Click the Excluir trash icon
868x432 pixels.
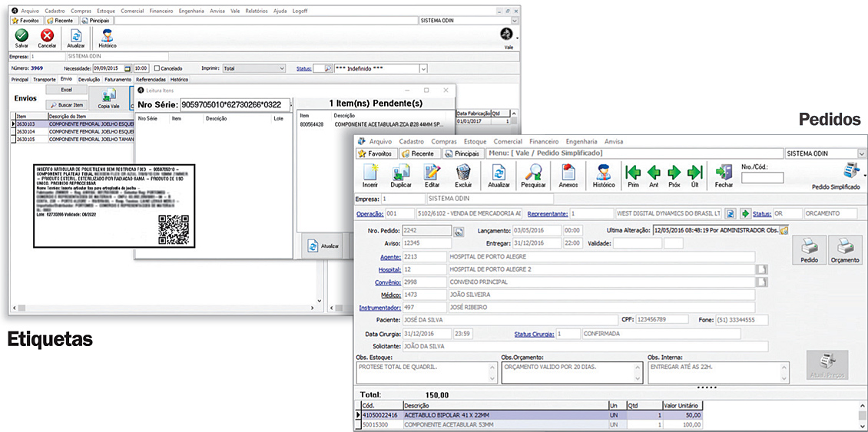click(463, 173)
